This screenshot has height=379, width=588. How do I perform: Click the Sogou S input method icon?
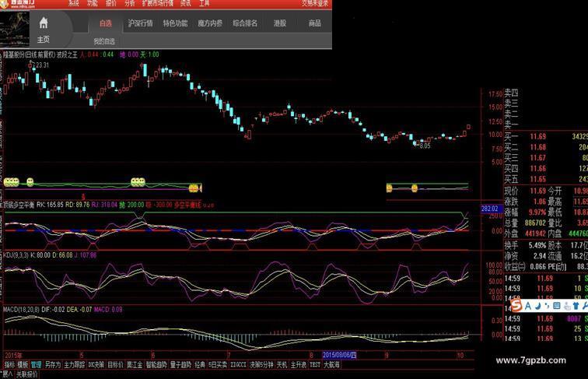[516, 305]
